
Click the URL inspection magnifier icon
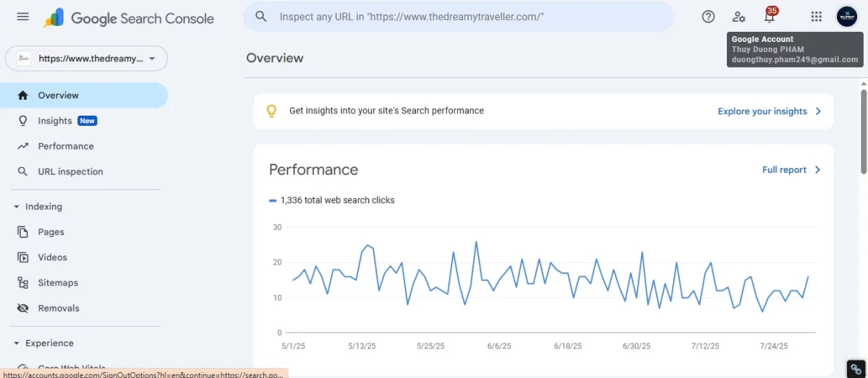[23, 171]
